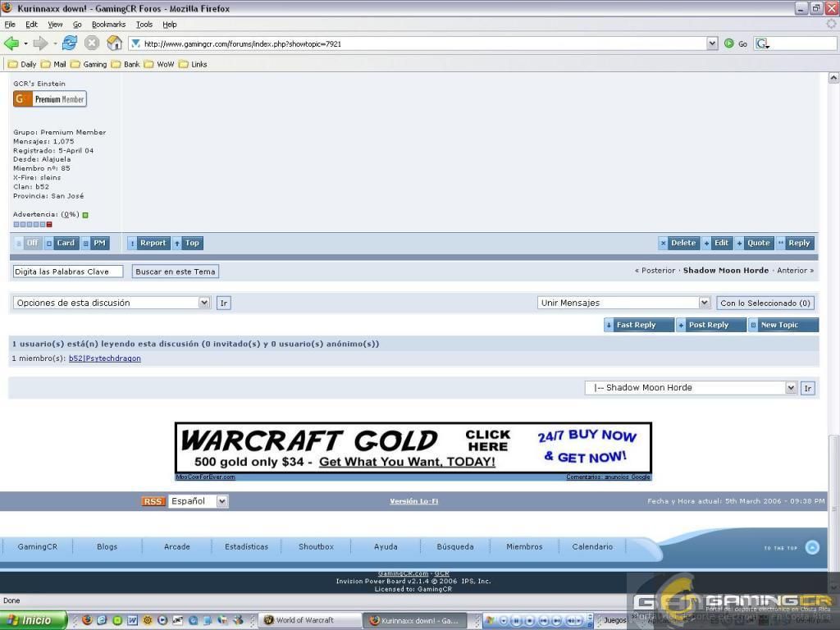
Task: Launch Internet Explorer from quick launch
Action: pos(102,620)
